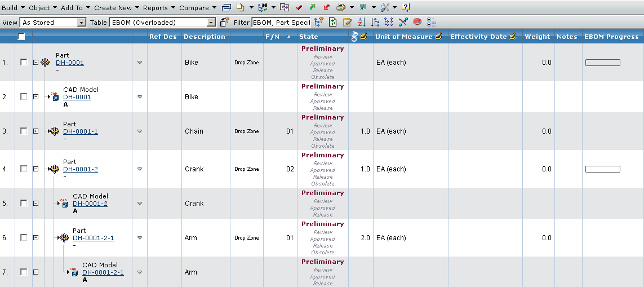Open the Table EBOM (Overloaded) dropdown
This screenshot has width=644, height=287.
coord(211,23)
